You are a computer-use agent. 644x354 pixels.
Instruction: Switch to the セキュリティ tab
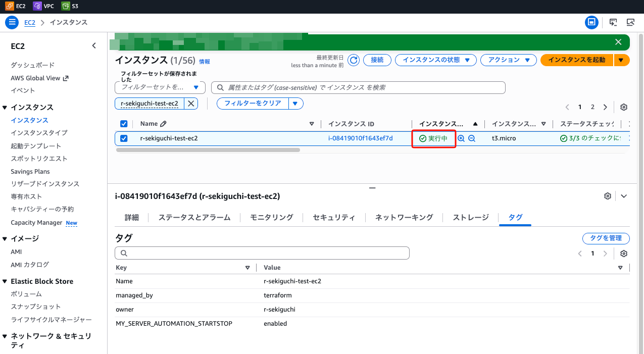click(334, 217)
